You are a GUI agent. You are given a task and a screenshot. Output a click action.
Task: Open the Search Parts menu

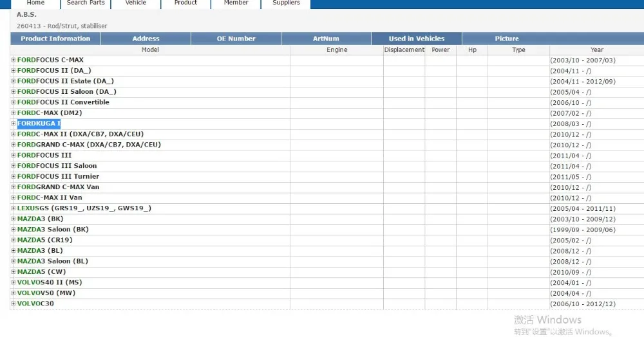pos(86,3)
